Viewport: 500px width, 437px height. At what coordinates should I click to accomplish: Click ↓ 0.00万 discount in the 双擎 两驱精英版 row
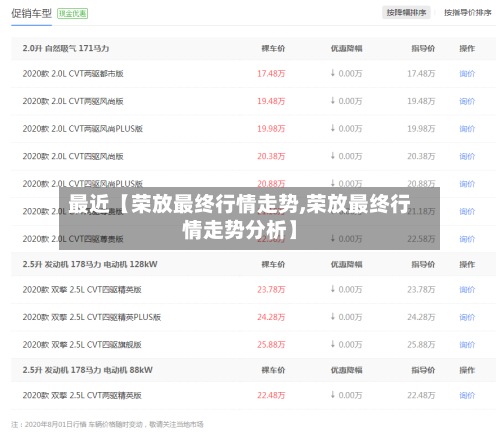pos(346,396)
